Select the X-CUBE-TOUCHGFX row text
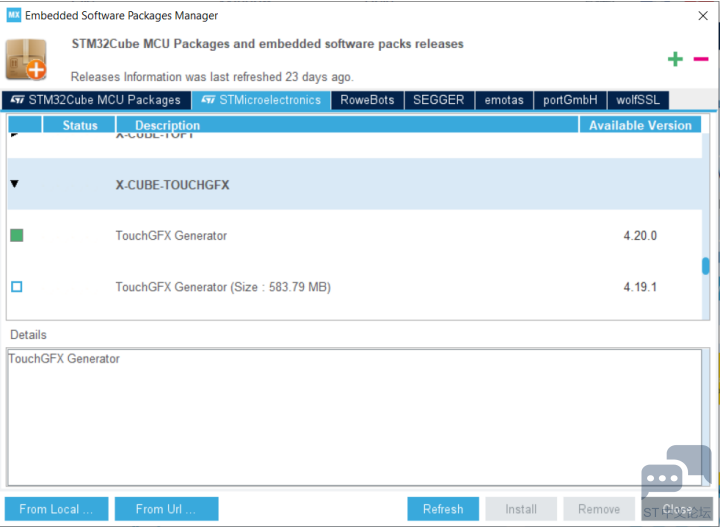This screenshot has width=720, height=528. 172,185
